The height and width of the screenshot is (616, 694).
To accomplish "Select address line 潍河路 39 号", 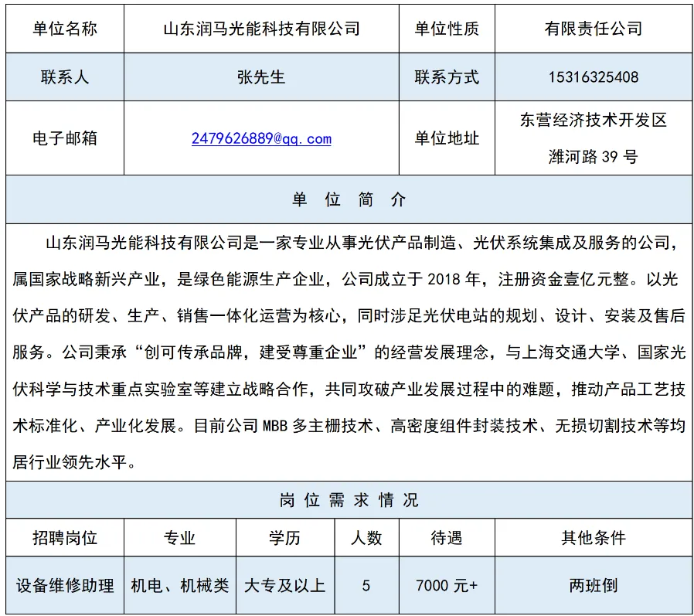I will pos(594,156).
